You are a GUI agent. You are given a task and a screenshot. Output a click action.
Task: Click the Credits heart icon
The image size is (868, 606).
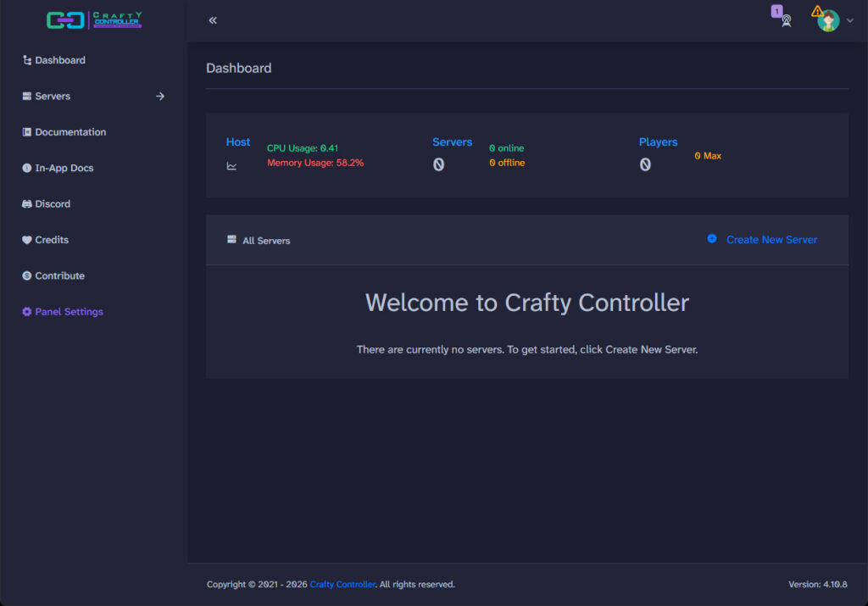pos(26,240)
